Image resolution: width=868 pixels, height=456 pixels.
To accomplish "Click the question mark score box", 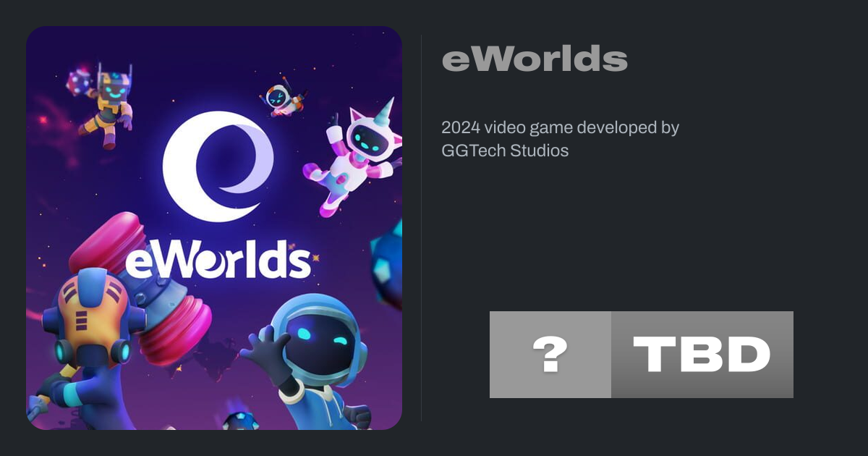I will [550, 355].
